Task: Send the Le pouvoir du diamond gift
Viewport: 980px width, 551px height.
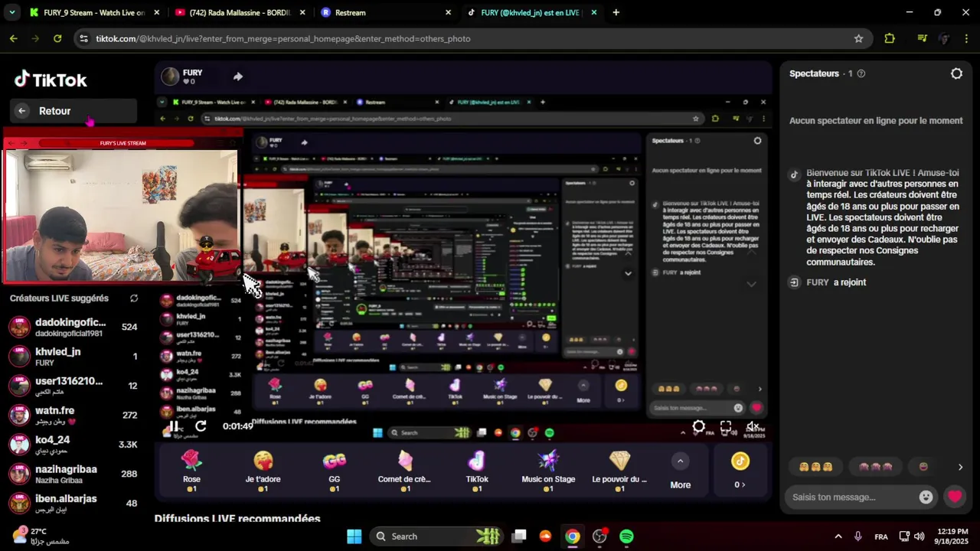Action: [x=619, y=469]
